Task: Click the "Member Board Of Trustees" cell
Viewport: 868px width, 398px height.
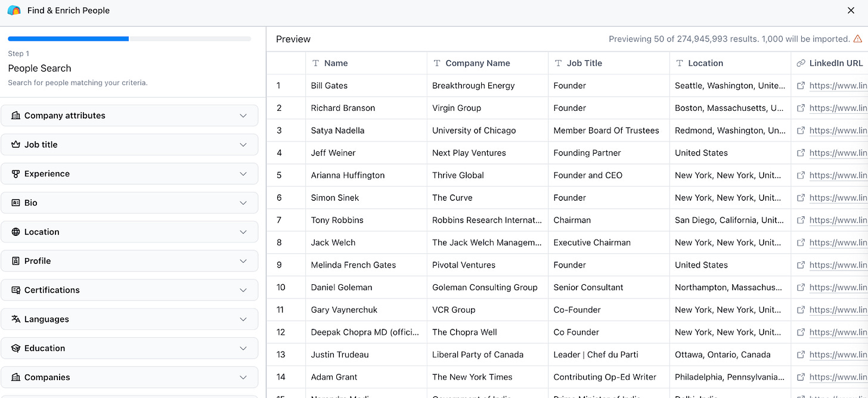Action: (609, 130)
